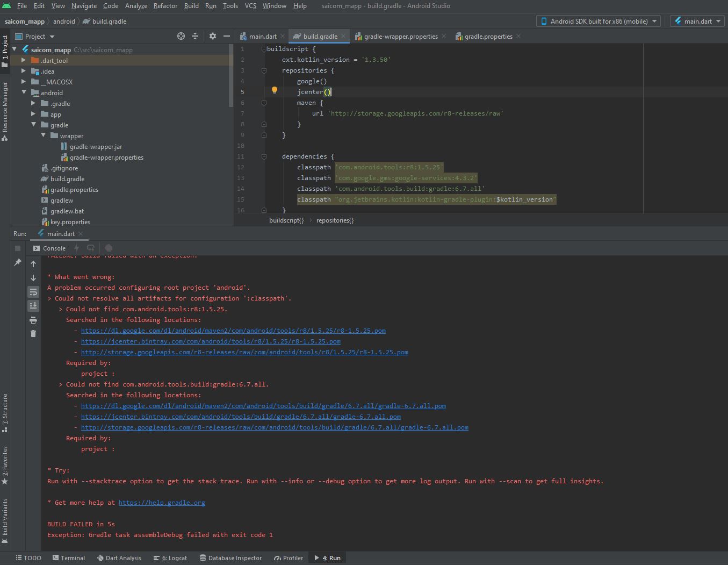Toggle the 4: Run tool window
The height and width of the screenshot is (565, 728).
click(x=327, y=558)
